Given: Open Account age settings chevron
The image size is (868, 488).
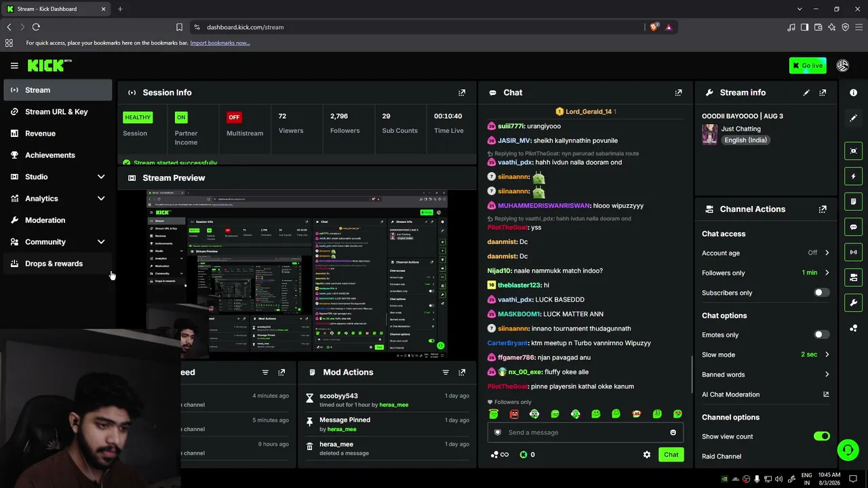Looking at the screenshot, I should 827,253.
